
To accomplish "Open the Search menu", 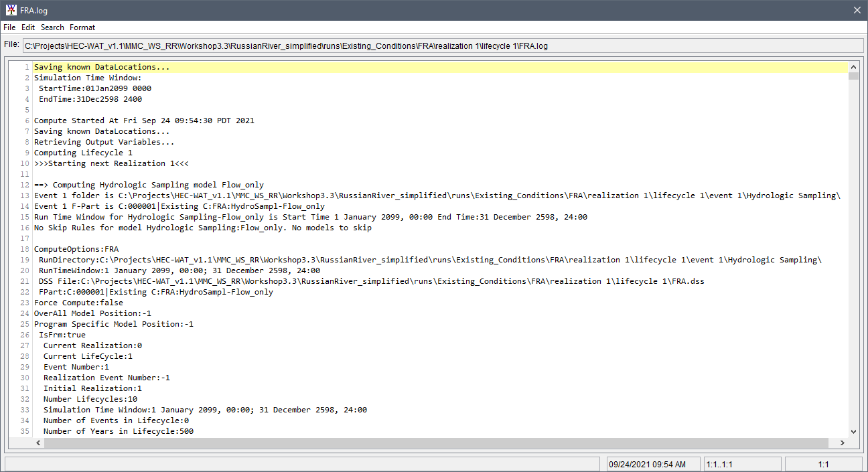I will coord(52,27).
